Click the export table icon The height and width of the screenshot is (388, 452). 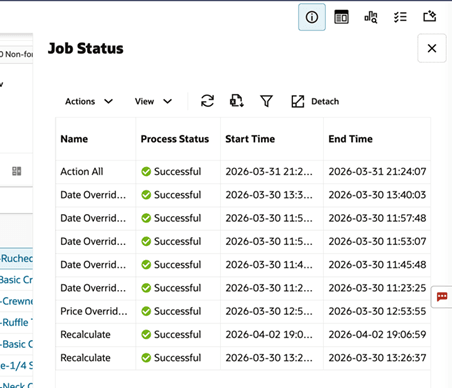tap(237, 101)
